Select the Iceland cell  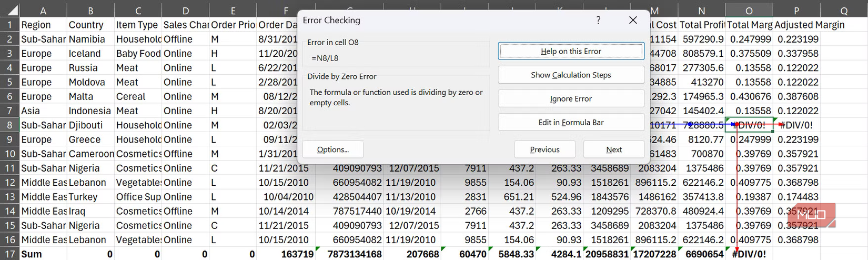click(90, 53)
